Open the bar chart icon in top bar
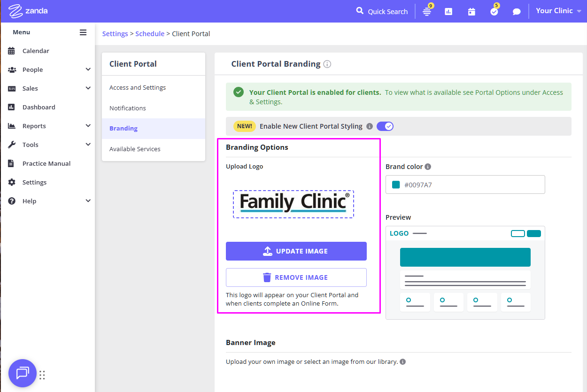Screen dimensions: 587x392 click(448, 12)
